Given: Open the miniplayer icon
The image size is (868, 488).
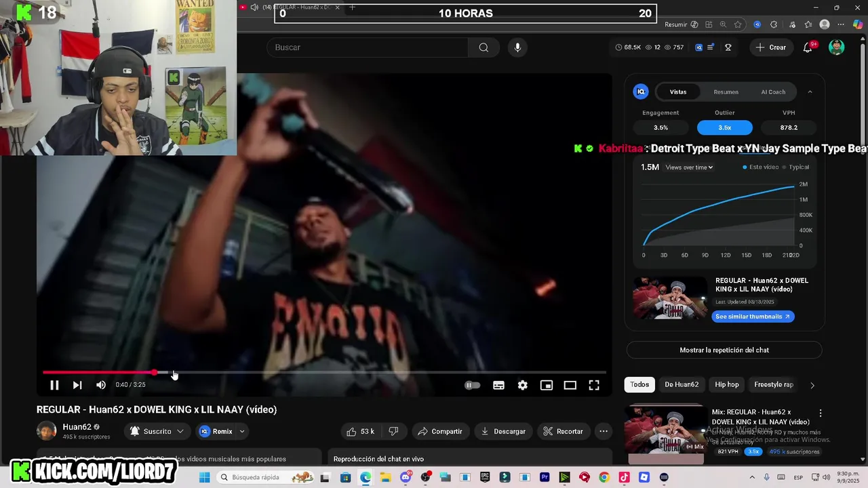Looking at the screenshot, I should coord(546,385).
